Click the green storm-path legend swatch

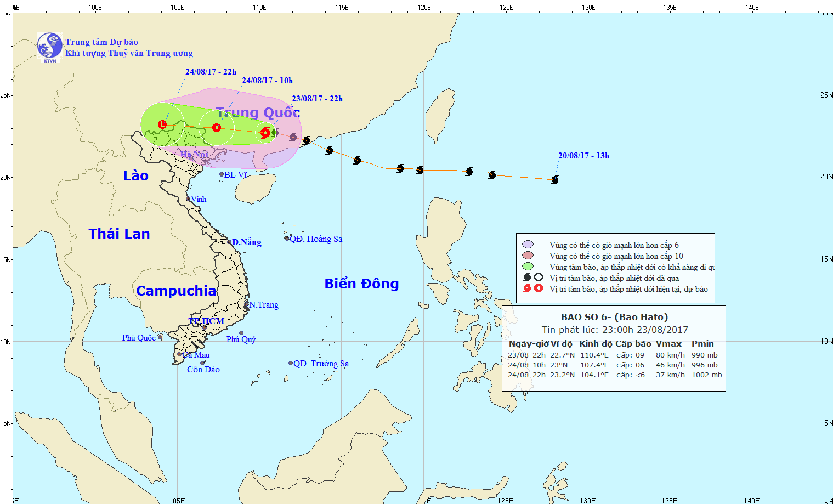point(528,267)
